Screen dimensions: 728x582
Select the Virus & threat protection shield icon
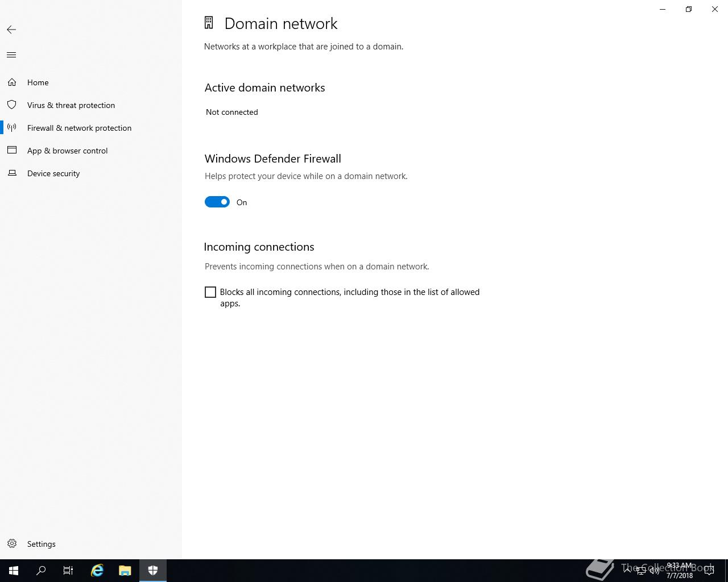coord(12,105)
